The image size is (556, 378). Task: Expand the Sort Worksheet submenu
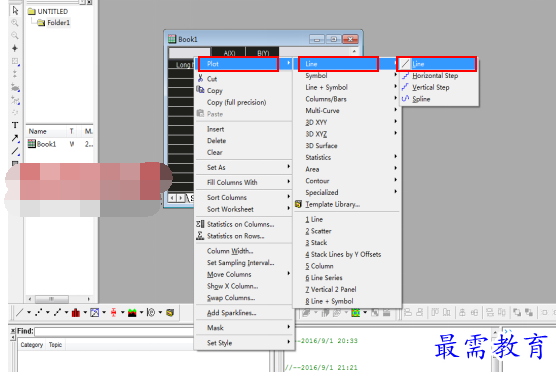pos(244,209)
